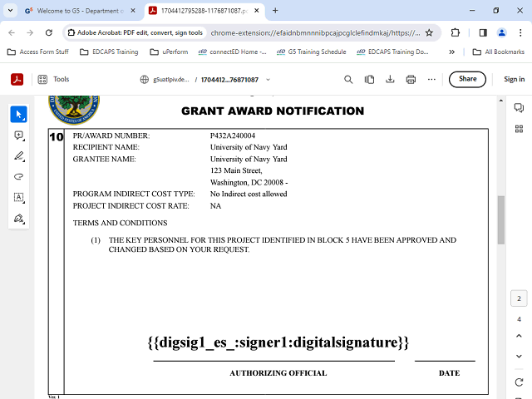Choose the add comment tool
The image size is (532, 399).
click(x=18, y=135)
